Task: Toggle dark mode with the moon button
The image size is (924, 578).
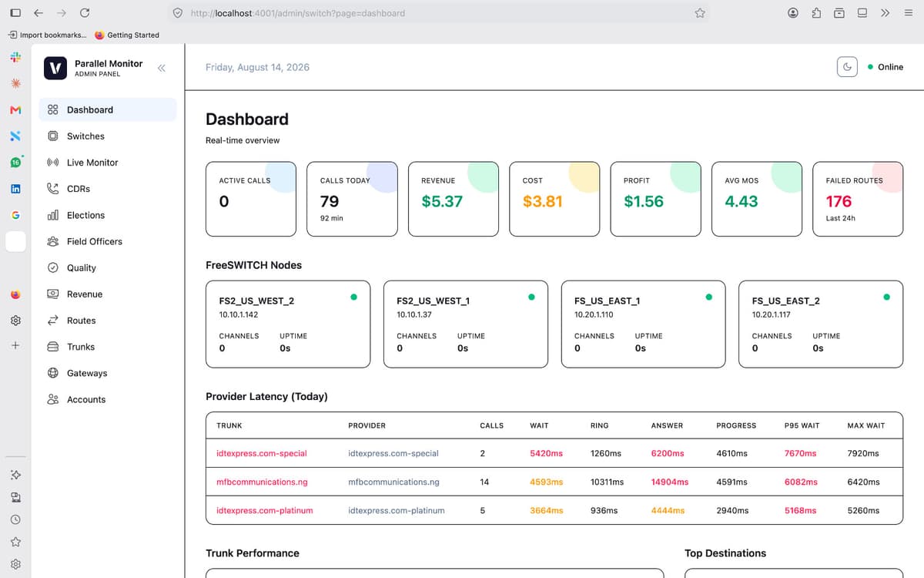Action: coord(847,67)
